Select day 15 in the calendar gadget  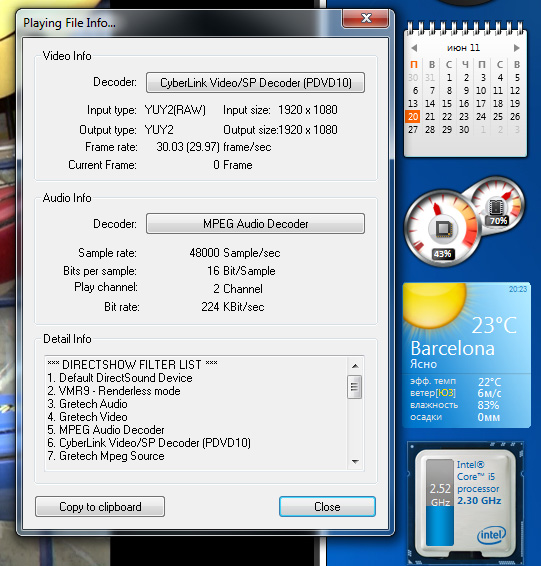point(447,104)
